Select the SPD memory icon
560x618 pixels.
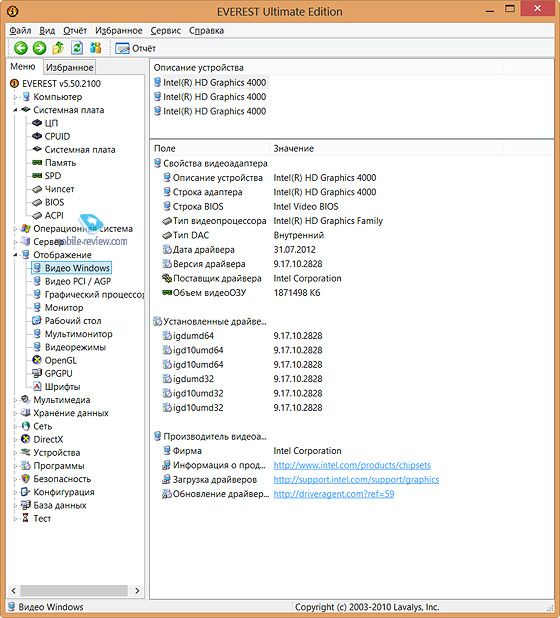click(x=37, y=176)
